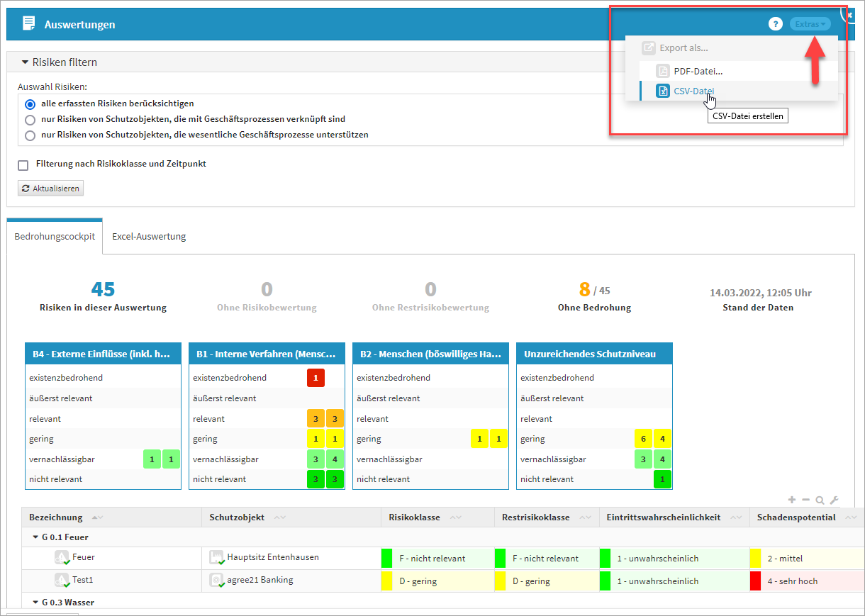Screen dimensions: 865x616
Task: Click the plus icon above the table
Action: click(x=792, y=500)
